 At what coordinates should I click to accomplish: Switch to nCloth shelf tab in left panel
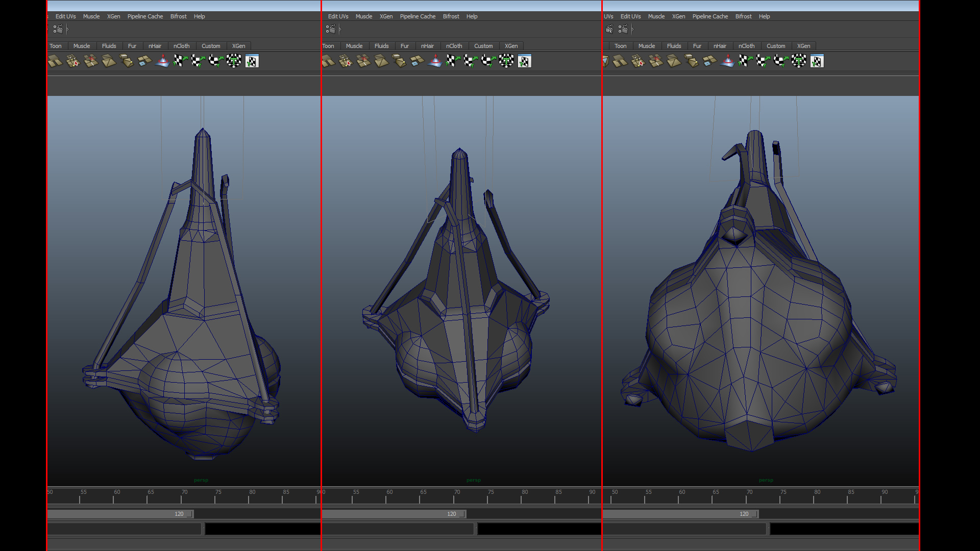(181, 46)
